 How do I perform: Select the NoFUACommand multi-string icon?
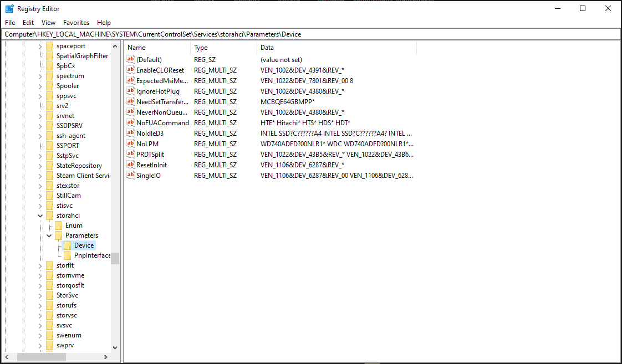[131, 122]
